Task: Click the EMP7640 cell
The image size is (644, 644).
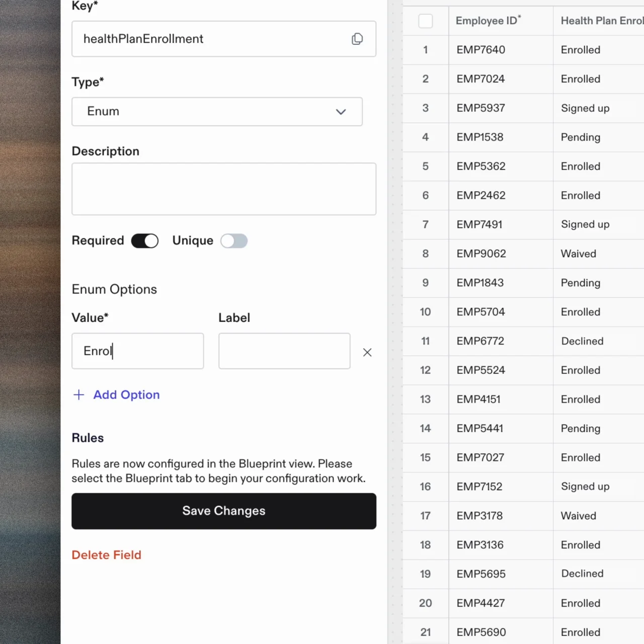Action: click(x=480, y=50)
